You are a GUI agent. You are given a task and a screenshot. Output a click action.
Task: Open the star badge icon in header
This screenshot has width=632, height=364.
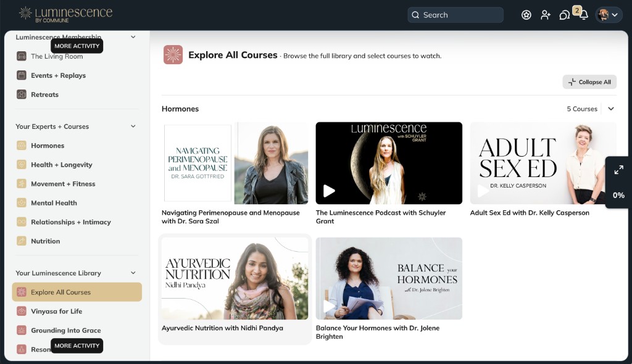click(526, 15)
